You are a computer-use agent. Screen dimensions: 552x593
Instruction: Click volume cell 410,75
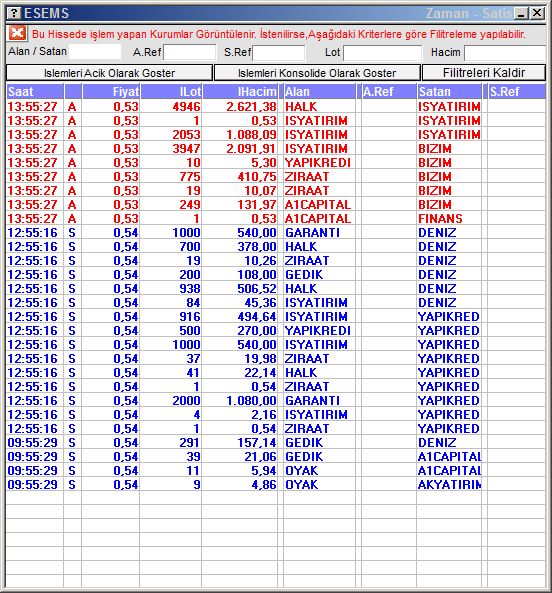pyautogui.click(x=257, y=177)
